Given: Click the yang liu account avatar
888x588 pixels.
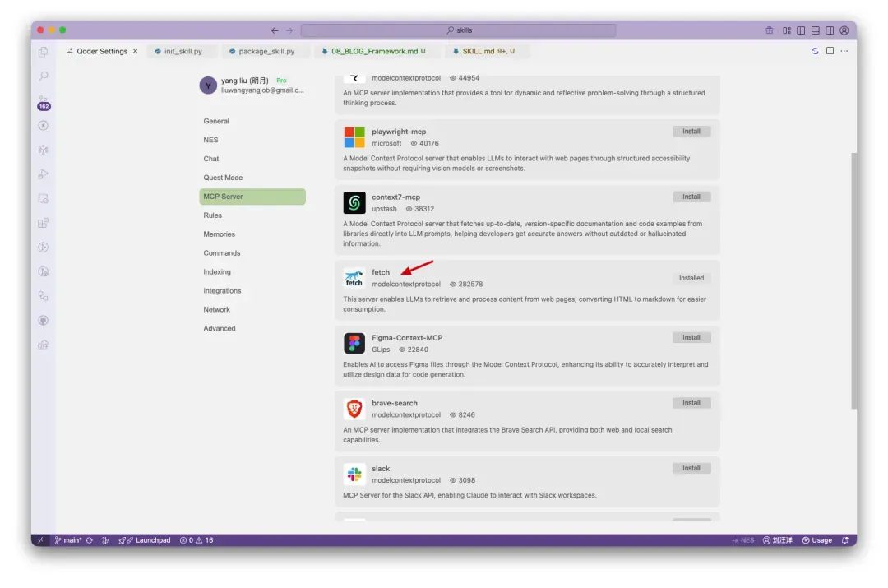Looking at the screenshot, I should 208,86.
